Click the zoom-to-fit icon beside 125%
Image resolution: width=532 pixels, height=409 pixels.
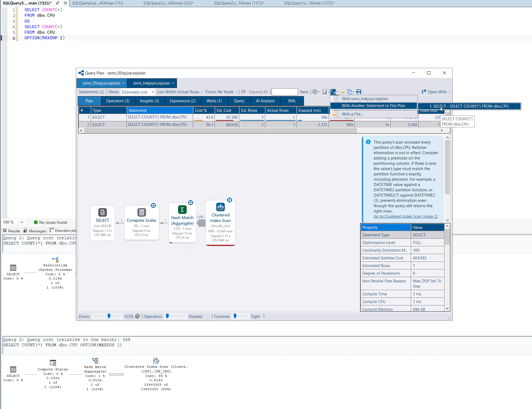[x=137, y=316]
